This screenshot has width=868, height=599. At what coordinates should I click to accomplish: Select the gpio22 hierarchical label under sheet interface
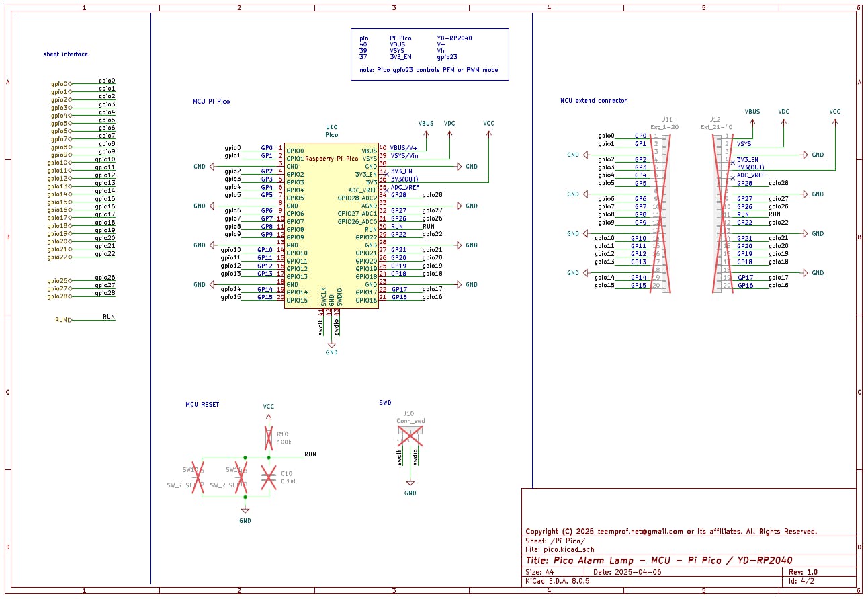click(x=58, y=257)
